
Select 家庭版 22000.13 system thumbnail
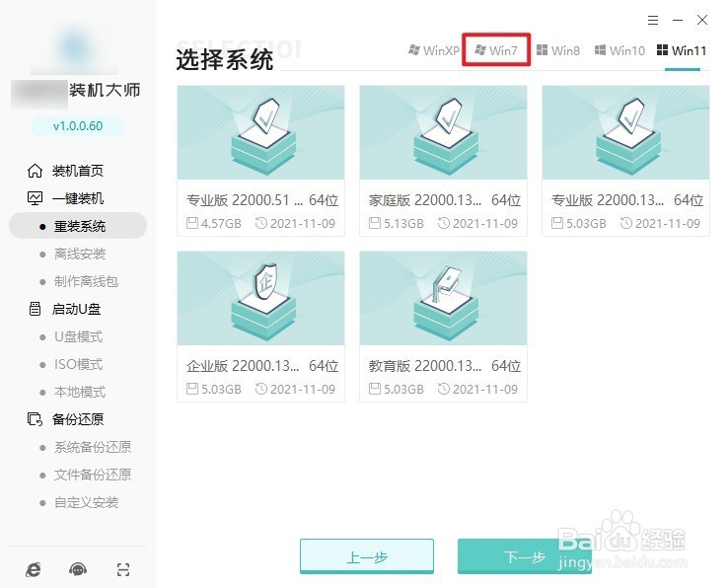point(443,132)
